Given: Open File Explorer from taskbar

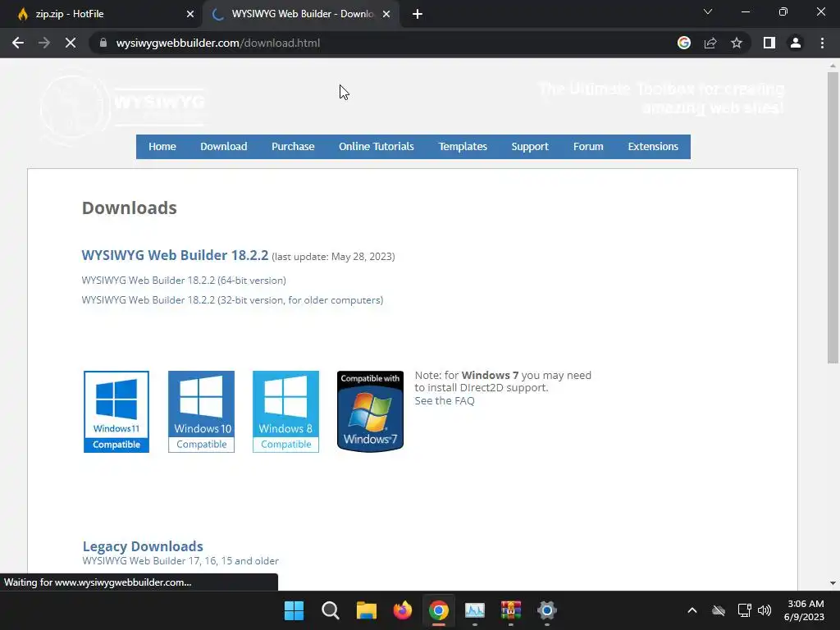Looking at the screenshot, I should [367, 610].
